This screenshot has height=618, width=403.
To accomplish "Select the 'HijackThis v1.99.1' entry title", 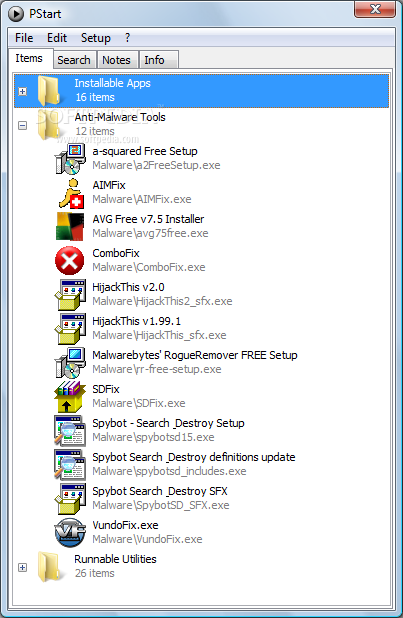I will [136, 321].
